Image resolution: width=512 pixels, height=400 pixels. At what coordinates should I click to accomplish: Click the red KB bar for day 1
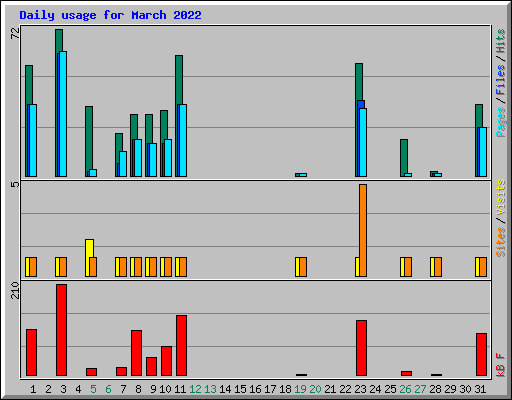[31, 353]
